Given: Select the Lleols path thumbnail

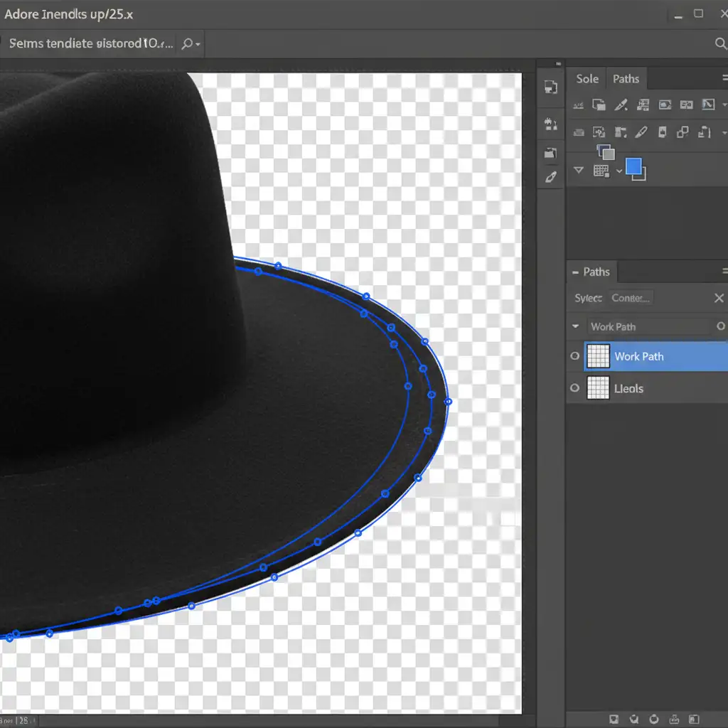Looking at the screenshot, I should [x=599, y=388].
